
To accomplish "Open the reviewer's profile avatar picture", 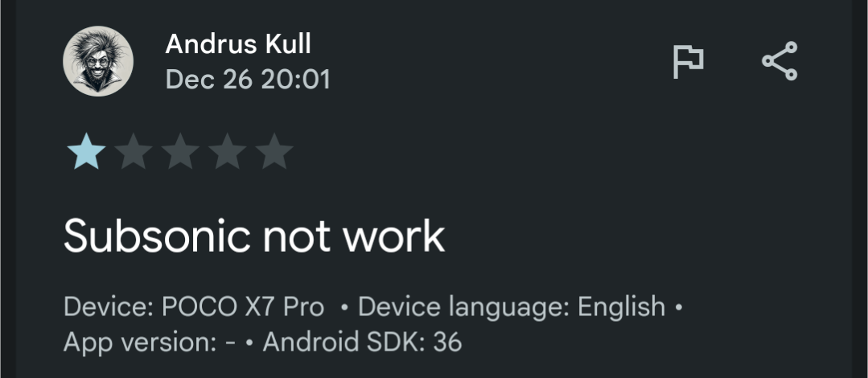I will click(x=98, y=61).
